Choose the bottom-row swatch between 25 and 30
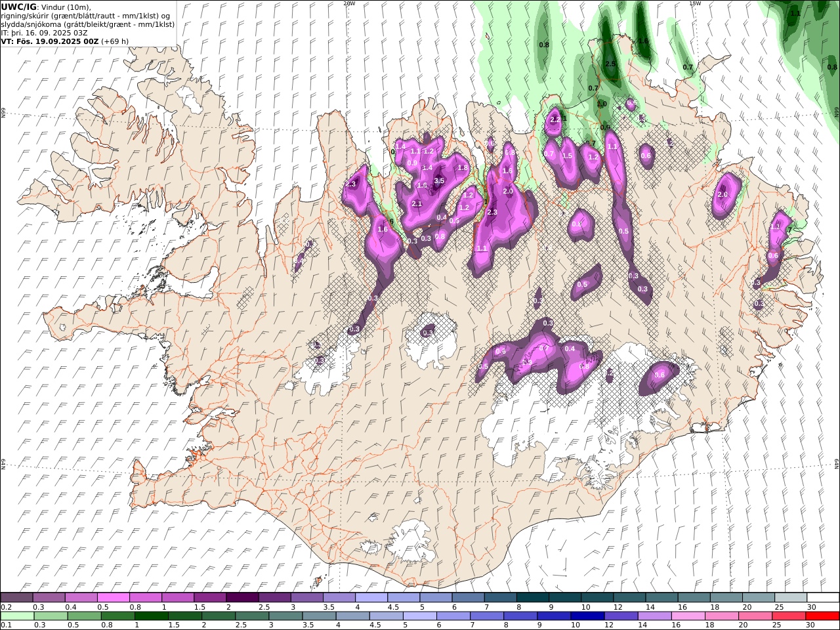The height and width of the screenshot is (630, 840). tap(789, 616)
